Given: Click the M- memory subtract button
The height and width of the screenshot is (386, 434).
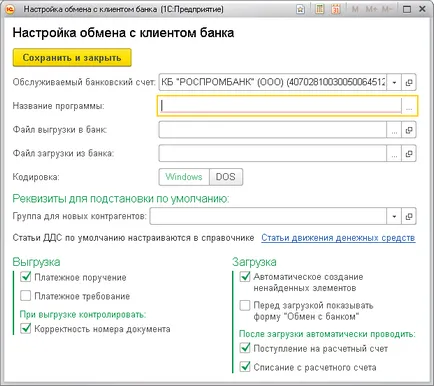Looking at the screenshot, I should tap(387, 9).
